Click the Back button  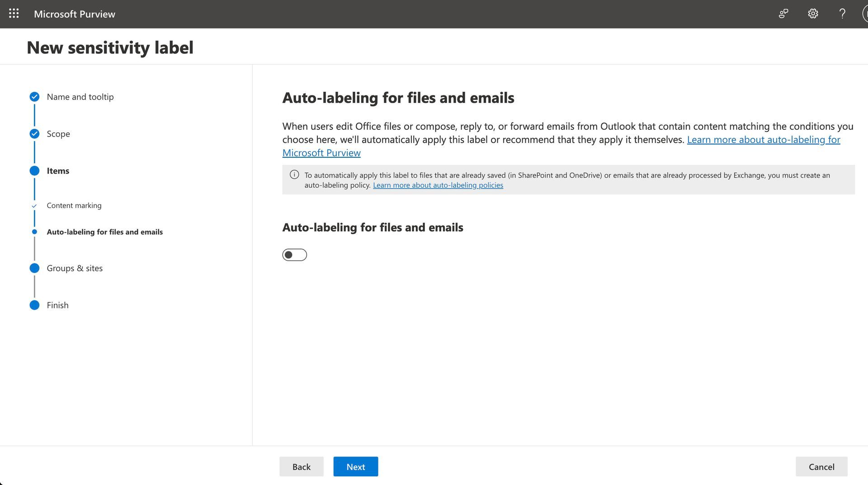click(302, 466)
